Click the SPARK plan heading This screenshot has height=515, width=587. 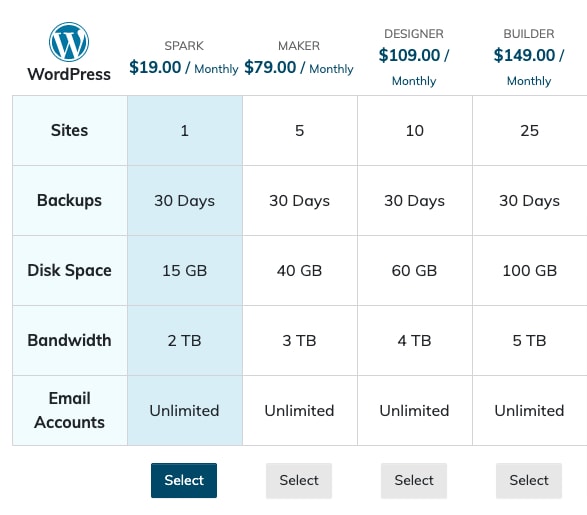pyautogui.click(x=184, y=46)
